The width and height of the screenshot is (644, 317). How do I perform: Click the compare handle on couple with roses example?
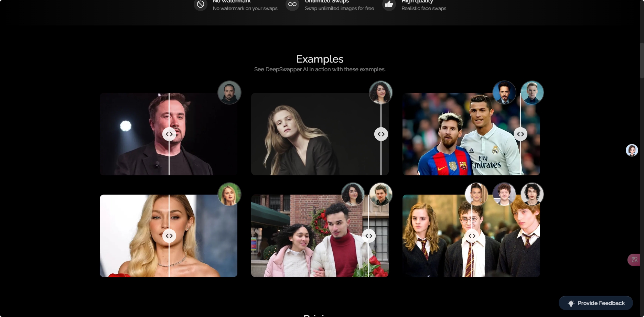click(x=369, y=236)
